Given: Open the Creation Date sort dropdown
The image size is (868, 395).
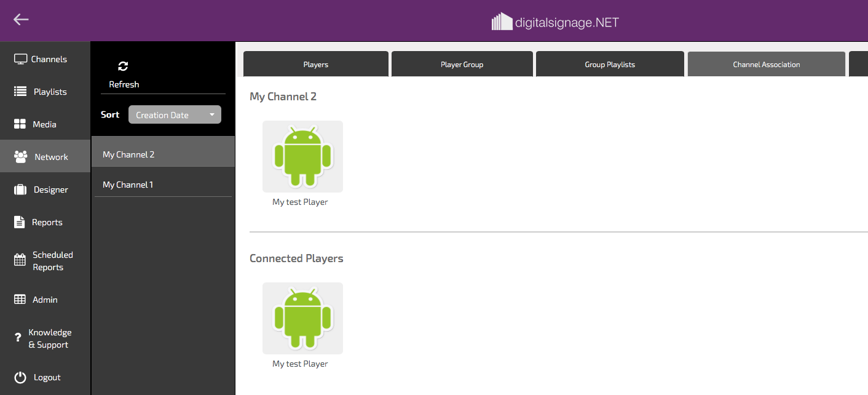Looking at the screenshot, I should point(175,114).
